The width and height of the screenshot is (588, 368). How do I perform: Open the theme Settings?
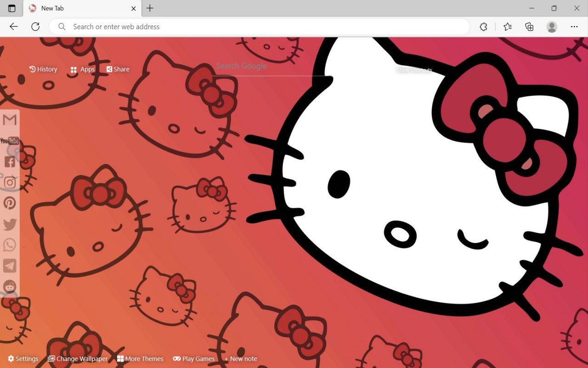tap(23, 359)
